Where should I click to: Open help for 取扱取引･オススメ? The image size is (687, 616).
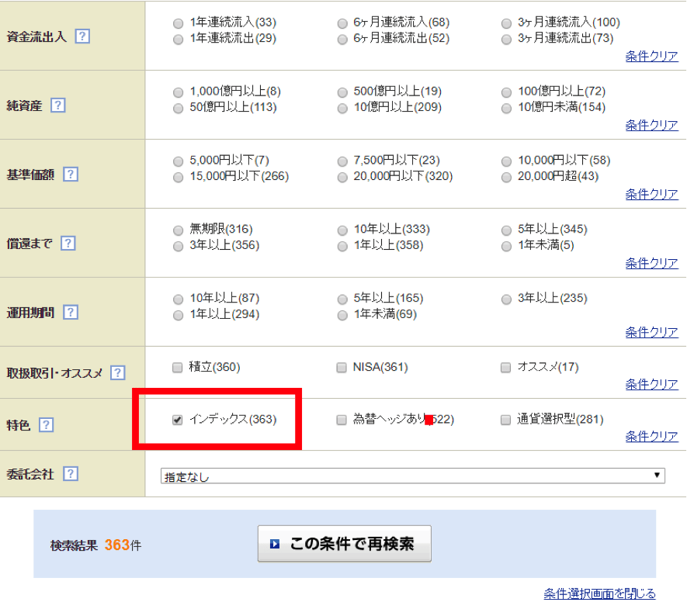[x=117, y=372]
